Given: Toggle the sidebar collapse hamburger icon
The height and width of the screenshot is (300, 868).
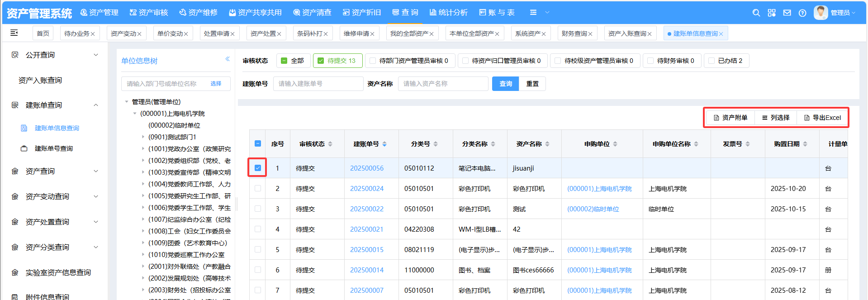Looking at the screenshot, I should click(14, 33).
